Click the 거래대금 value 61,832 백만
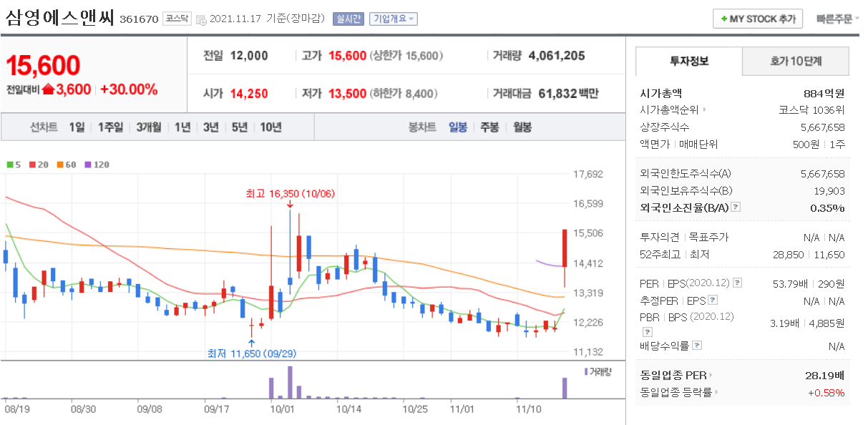Screen dimensions: 868x425 click(568, 93)
